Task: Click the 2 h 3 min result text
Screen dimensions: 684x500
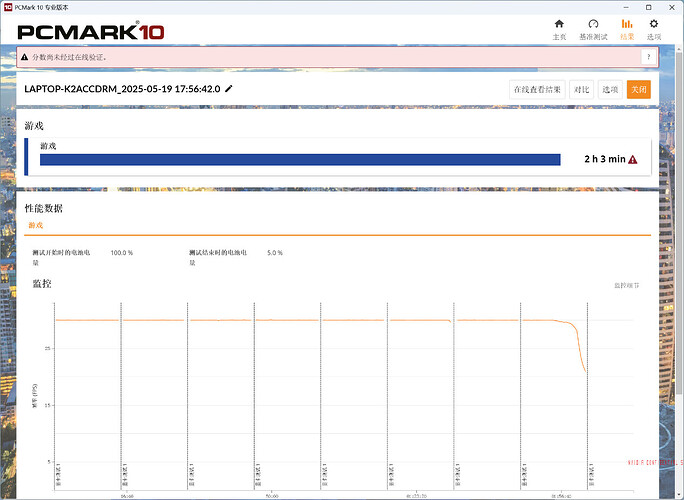Action: [604, 159]
